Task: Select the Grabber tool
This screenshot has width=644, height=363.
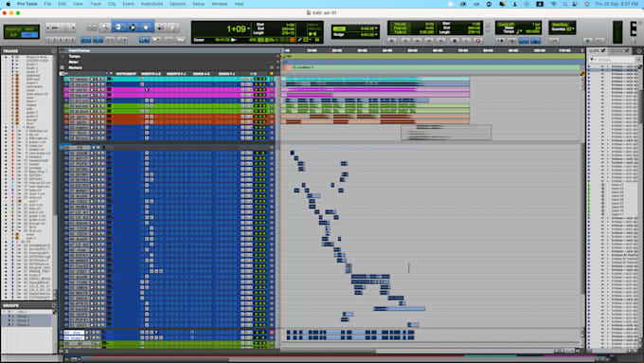Action: (146, 27)
